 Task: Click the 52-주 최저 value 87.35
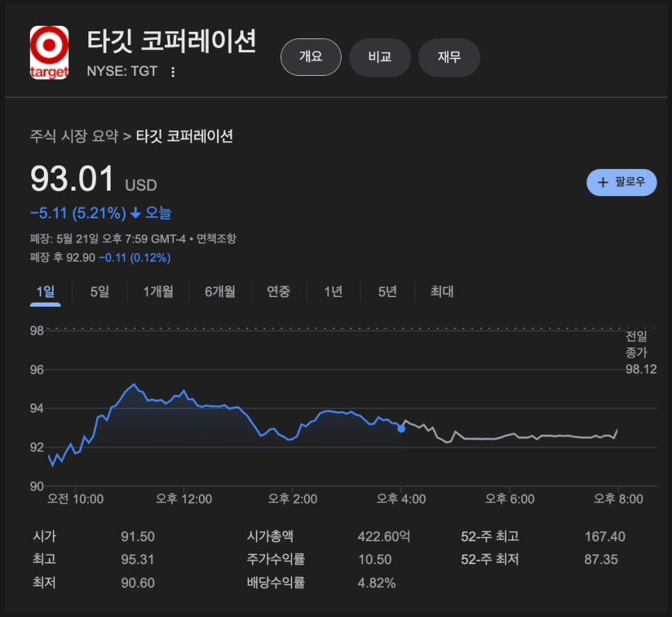pyautogui.click(x=601, y=559)
